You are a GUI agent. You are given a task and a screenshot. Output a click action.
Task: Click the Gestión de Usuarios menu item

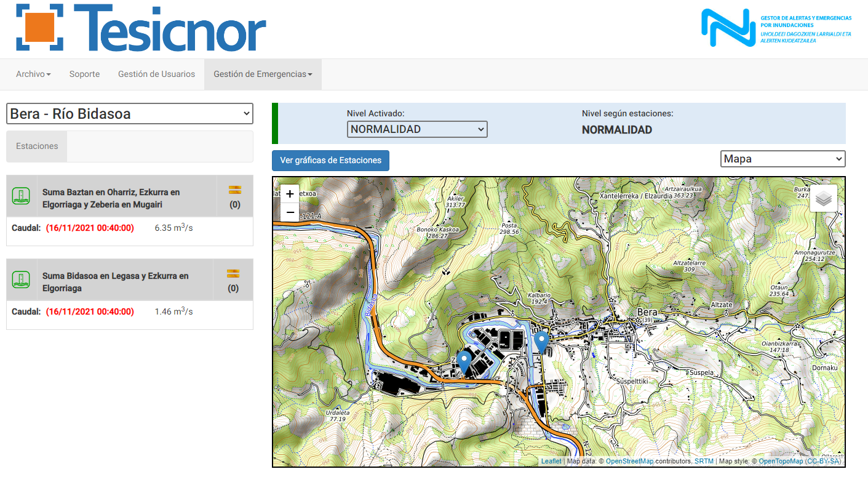click(156, 74)
